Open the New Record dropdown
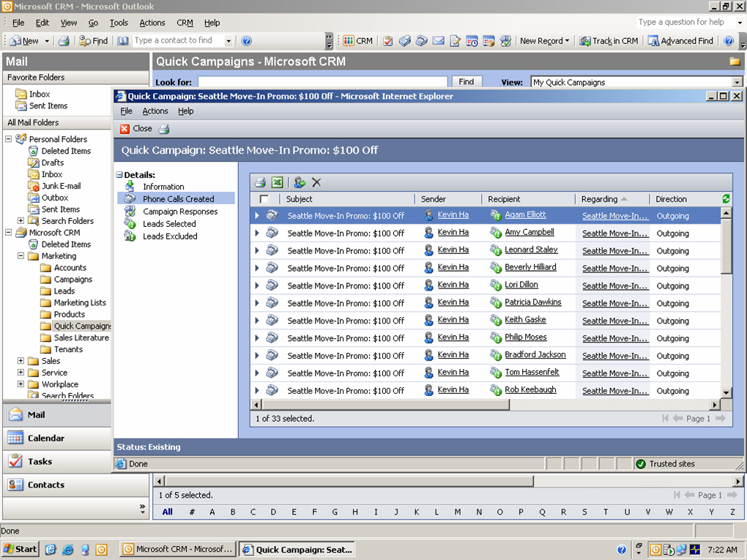 click(x=544, y=41)
